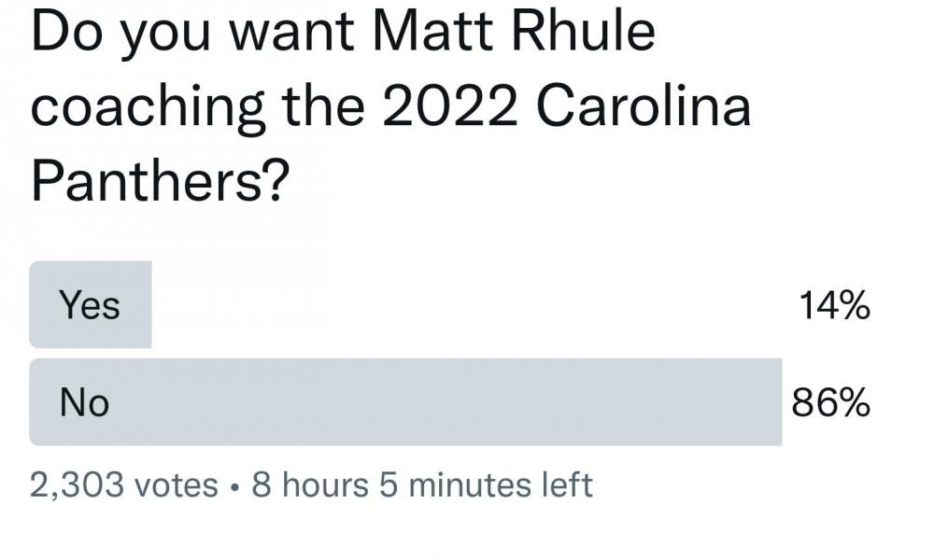Select the Yes poll option bar

(91, 305)
